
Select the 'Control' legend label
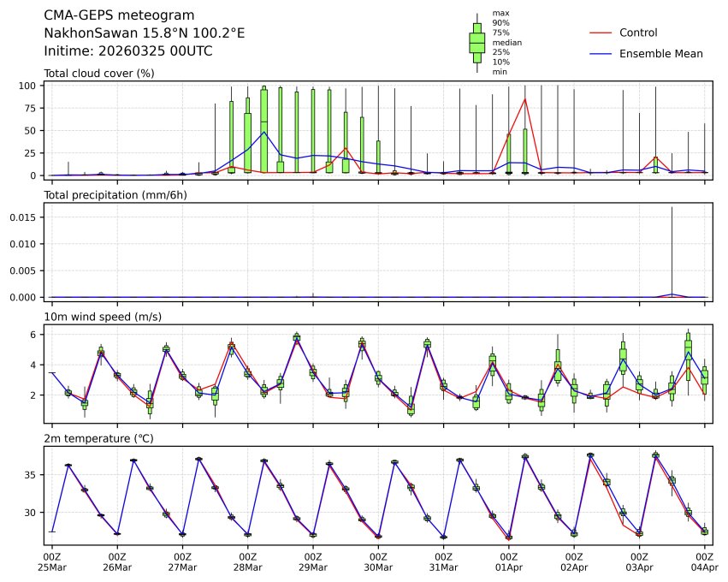[638, 33]
